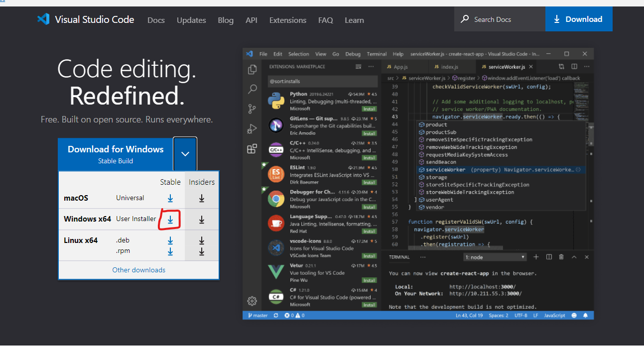This screenshot has width=644, height=349.
Task: Open Blog in site navigation
Action: (x=226, y=20)
